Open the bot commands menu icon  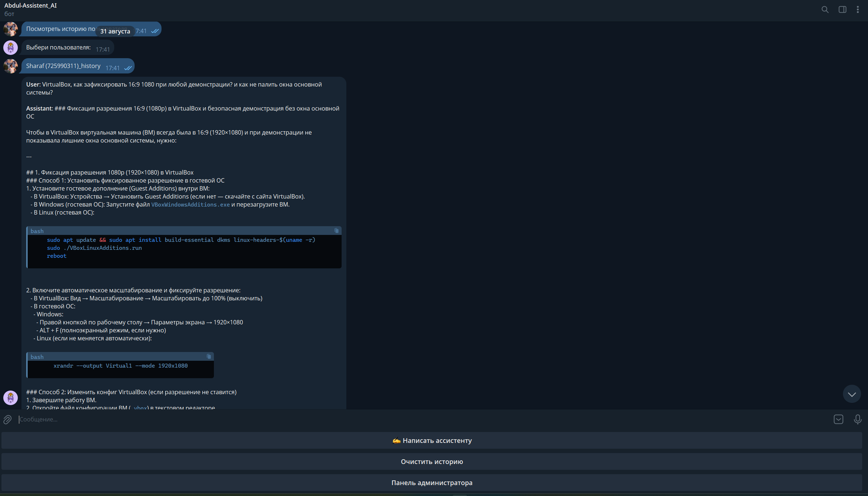click(839, 419)
